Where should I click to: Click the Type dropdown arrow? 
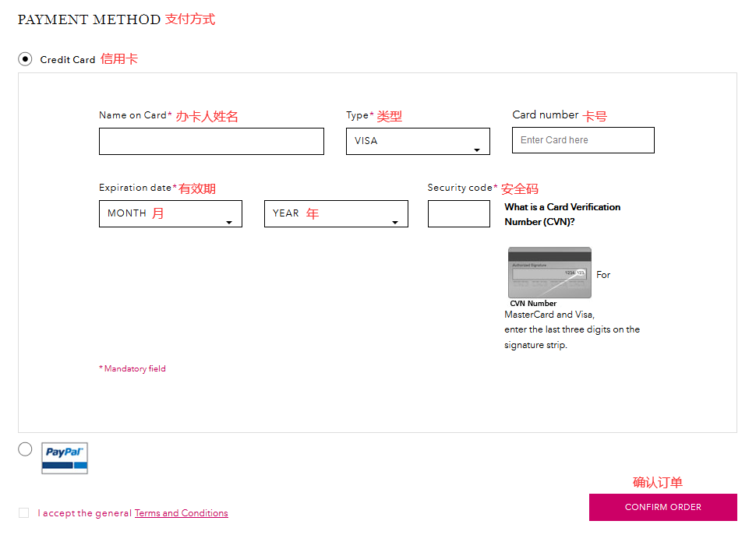coord(477,150)
